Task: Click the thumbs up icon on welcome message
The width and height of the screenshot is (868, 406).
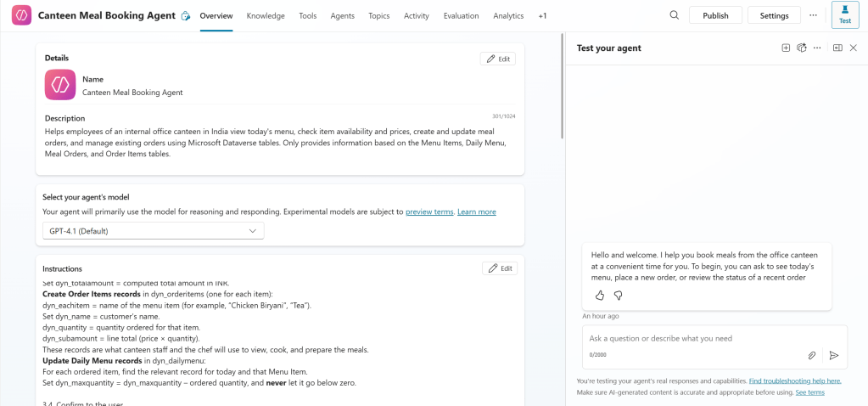Action: point(600,296)
